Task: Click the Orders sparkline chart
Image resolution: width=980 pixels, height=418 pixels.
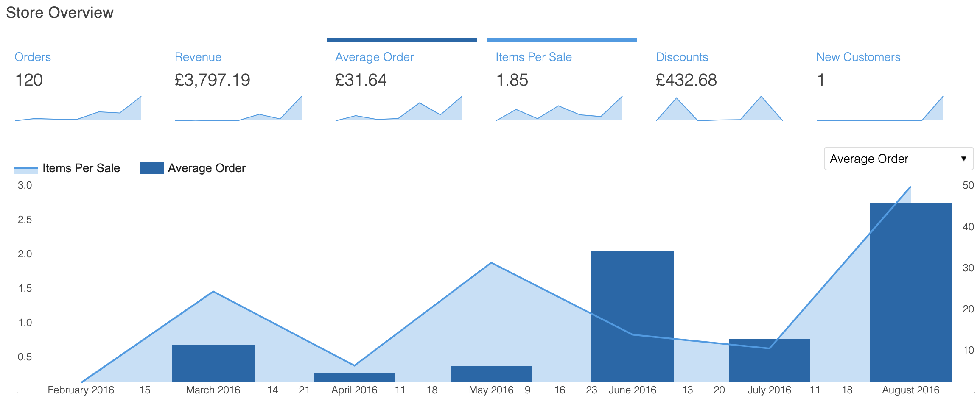Action: point(78,109)
